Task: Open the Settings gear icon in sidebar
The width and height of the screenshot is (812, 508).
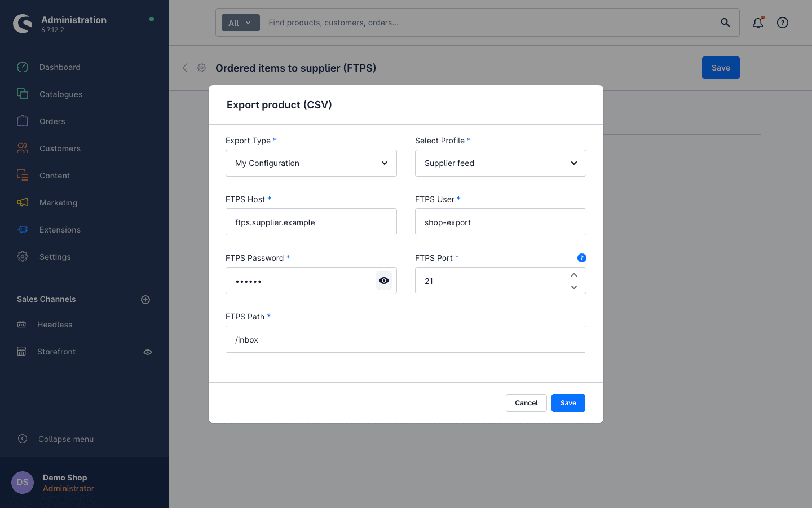Action: click(23, 257)
